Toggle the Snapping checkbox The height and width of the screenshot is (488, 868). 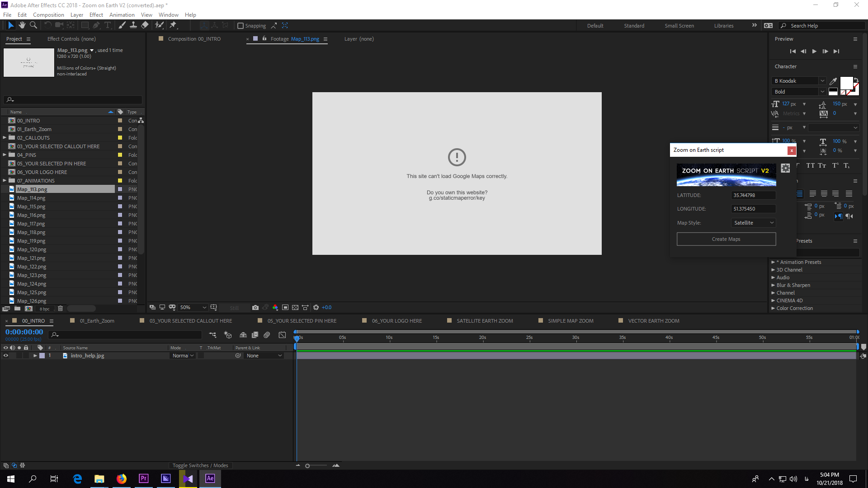point(241,26)
